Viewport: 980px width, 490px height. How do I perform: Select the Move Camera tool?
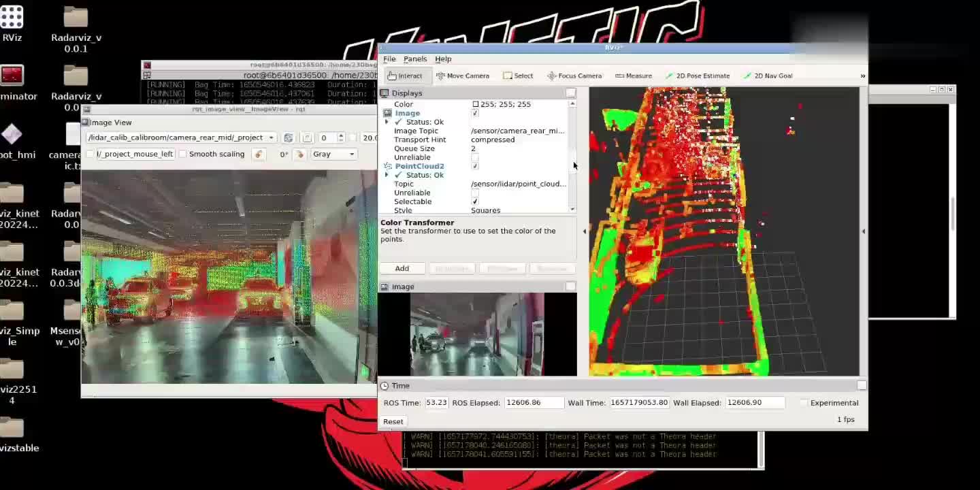tap(462, 76)
